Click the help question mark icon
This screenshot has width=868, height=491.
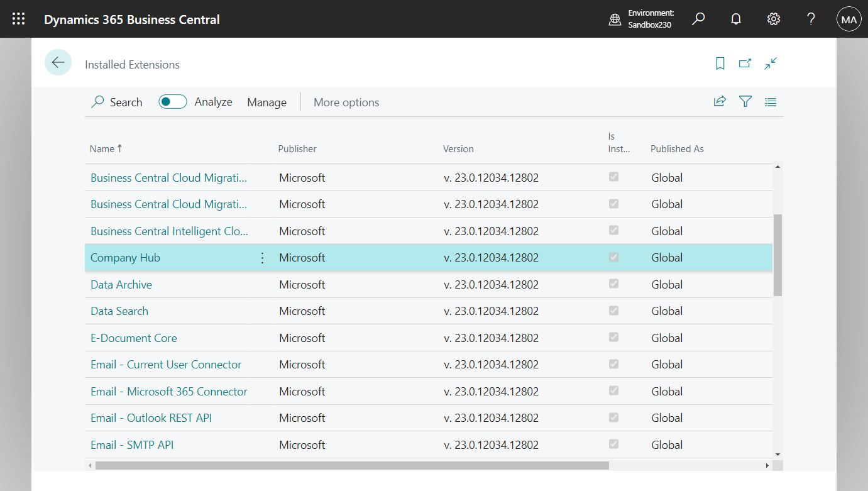pos(811,19)
